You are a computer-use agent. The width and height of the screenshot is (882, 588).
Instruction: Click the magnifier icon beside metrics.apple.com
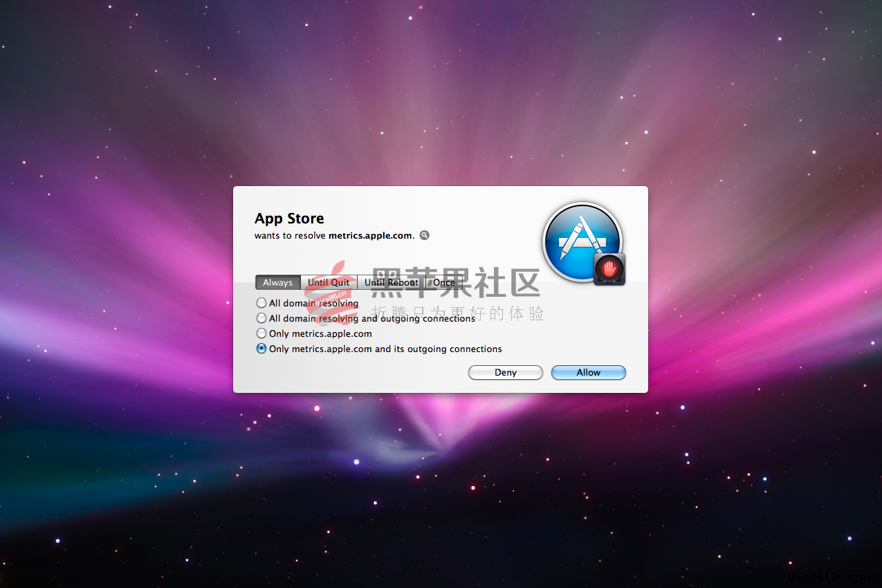pos(425,235)
